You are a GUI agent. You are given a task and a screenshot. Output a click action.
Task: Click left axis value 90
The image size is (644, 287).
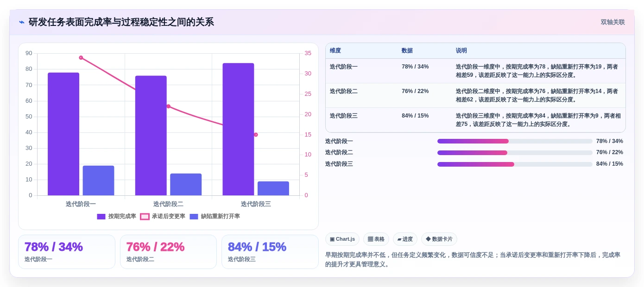[29, 53]
